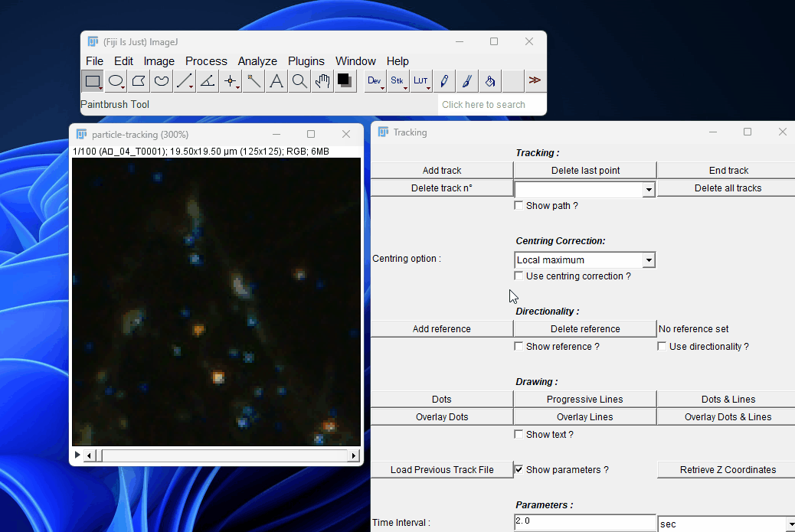The width and height of the screenshot is (795, 532).
Task: Click Load Previous Track File button
Action: coord(442,470)
